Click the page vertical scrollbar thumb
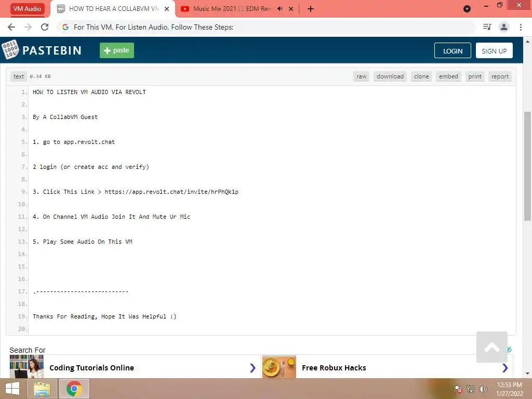 [x=527, y=166]
